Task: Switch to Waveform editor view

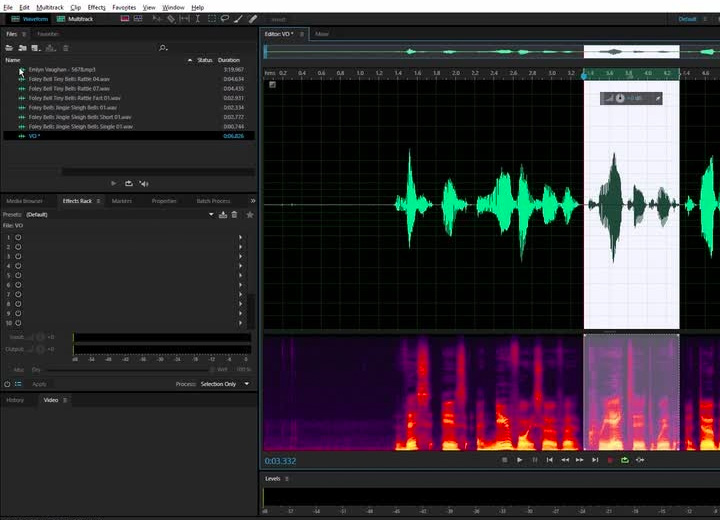Action: click(x=29, y=19)
